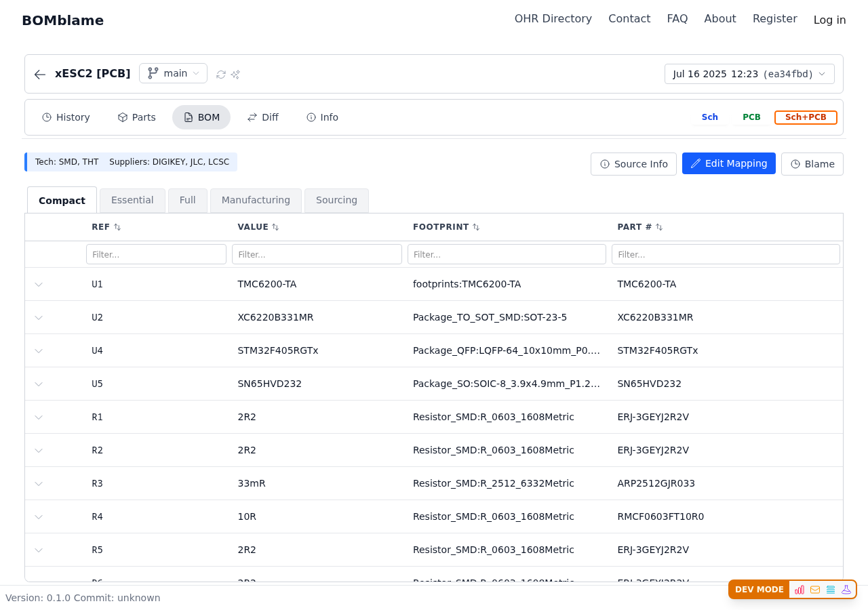Switch view to Sch mode
The width and height of the screenshot is (868, 610).
click(709, 117)
